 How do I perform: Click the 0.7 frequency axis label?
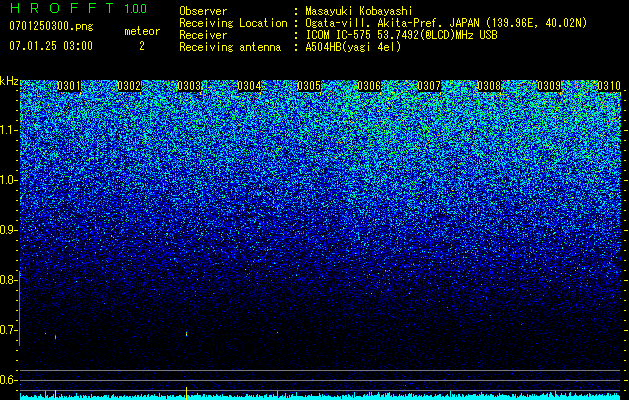click(x=8, y=330)
